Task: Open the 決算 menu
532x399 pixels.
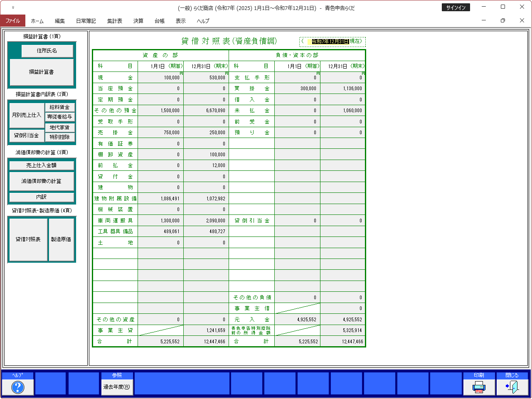Action: click(138, 21)
